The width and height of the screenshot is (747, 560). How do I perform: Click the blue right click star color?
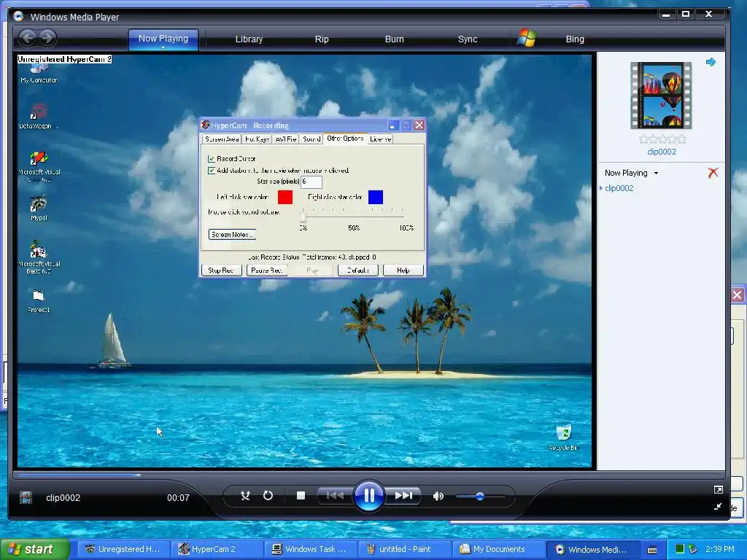click(x=376, y=197)
